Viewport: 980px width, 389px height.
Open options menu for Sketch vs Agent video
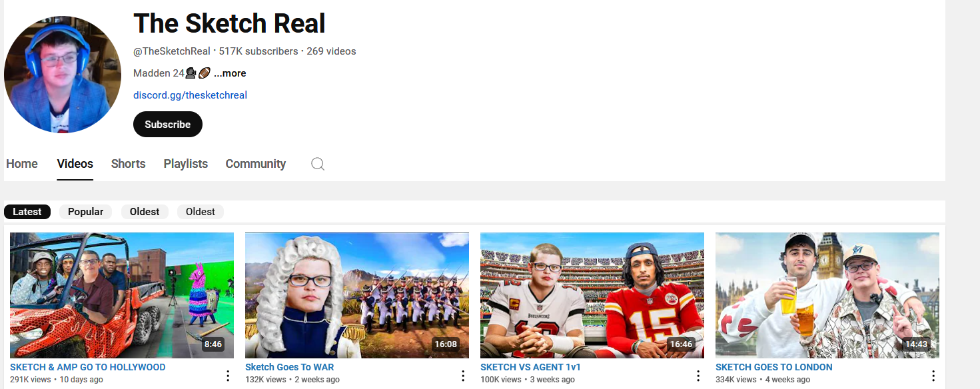[698, 376]
